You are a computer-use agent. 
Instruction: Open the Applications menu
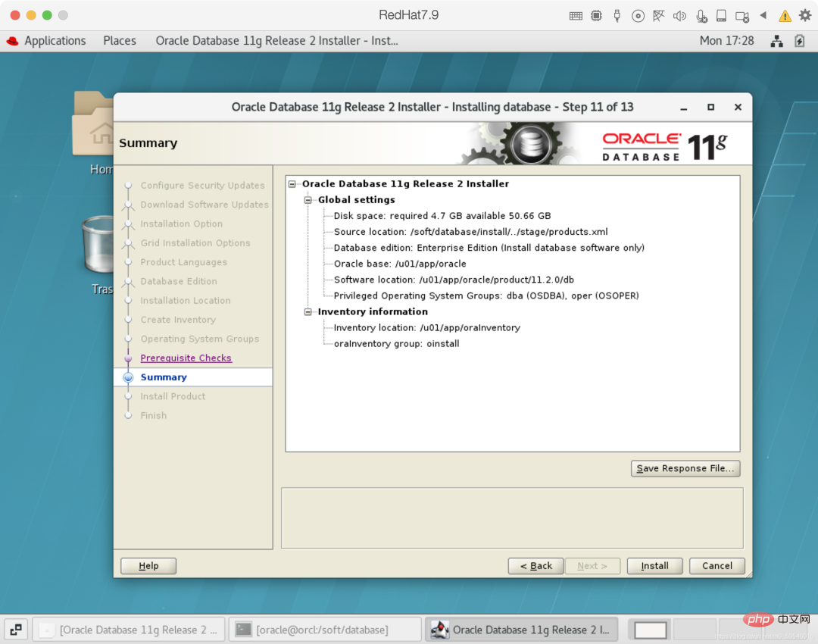46,41
